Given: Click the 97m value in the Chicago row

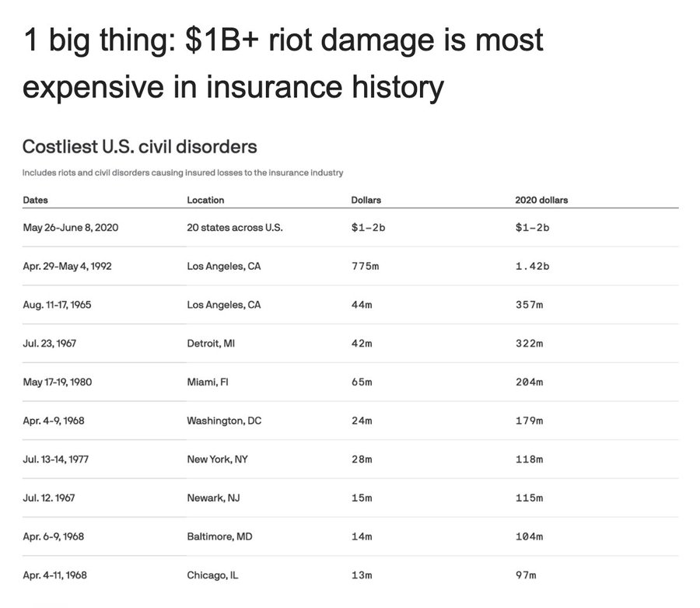Looking at the screenshot, I should coord(526,575).
